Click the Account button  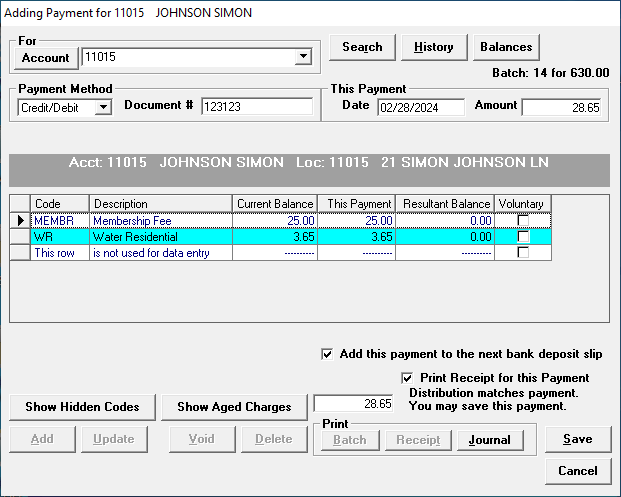(x=46, y=58)
